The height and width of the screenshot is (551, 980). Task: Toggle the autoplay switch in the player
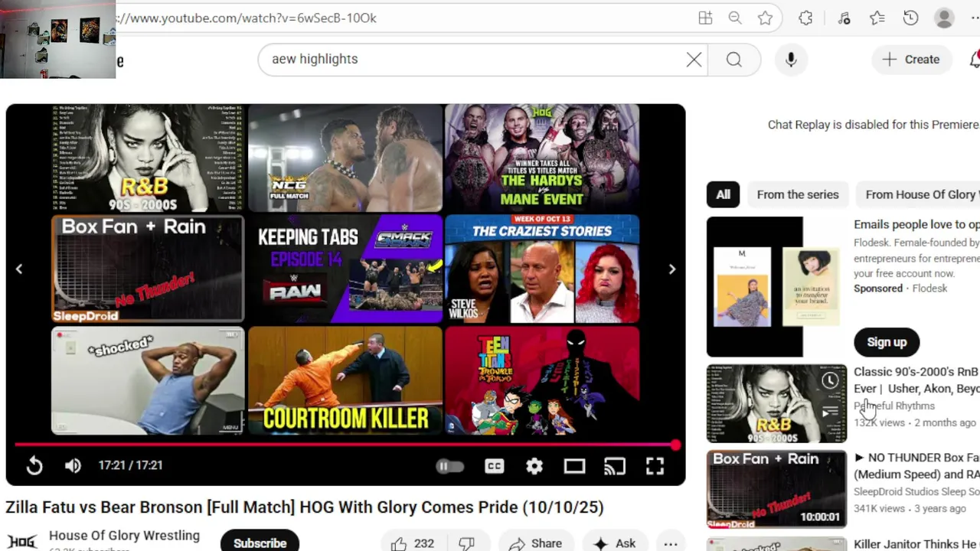pos(449,466)
